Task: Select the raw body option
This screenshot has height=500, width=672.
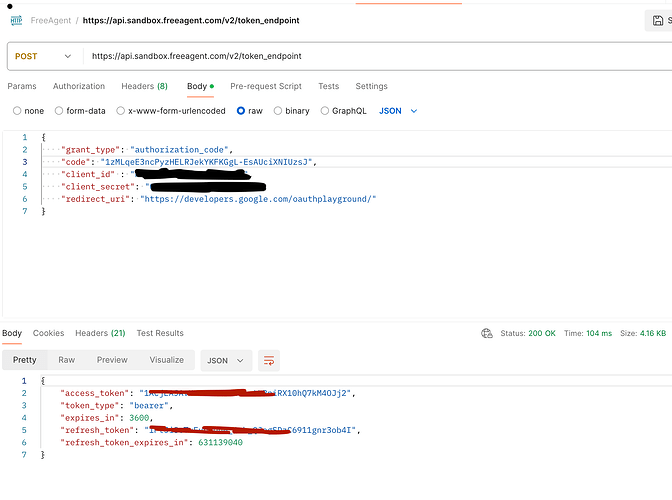Action: (241, 111)
